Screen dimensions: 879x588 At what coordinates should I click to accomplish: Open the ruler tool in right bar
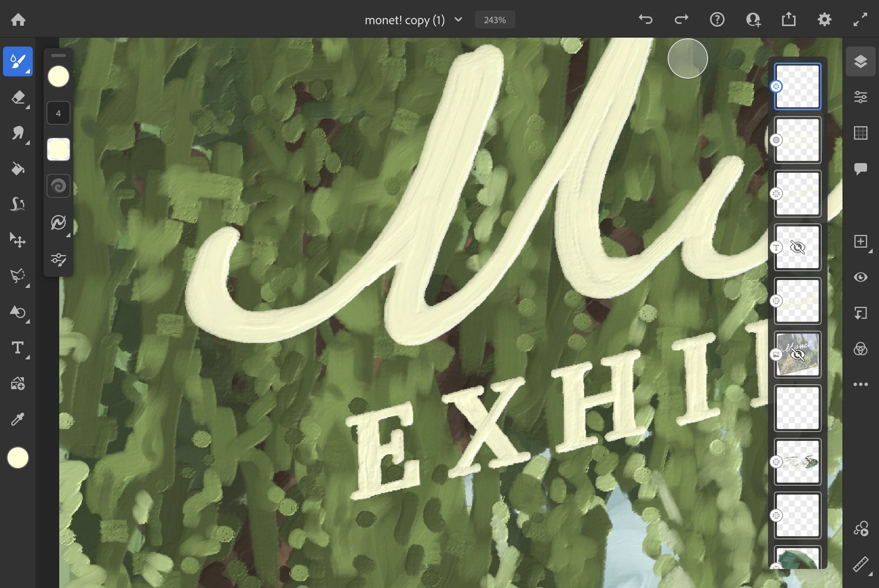(x=861, y=565)
